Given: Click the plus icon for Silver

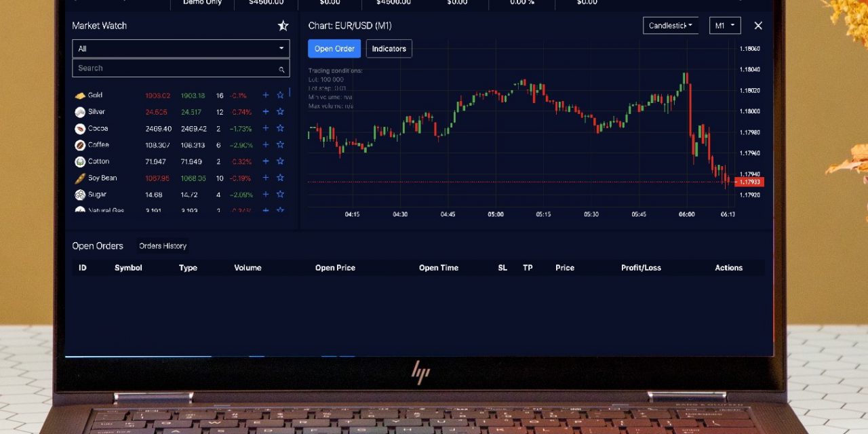Looking at the screenshot, I should coord(266,112).
